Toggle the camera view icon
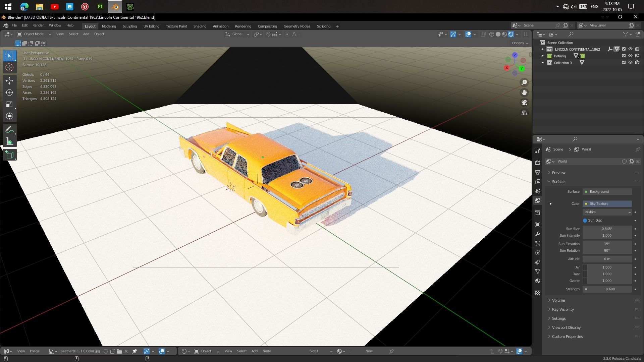Viewport: 644px width, 362px height. click(x=524, y=103)
